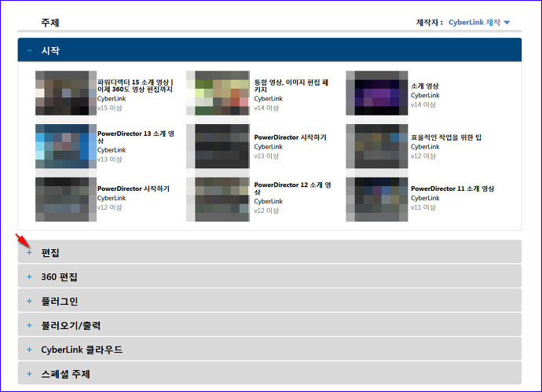542x392 pixels.
Task: Click the 시작 section header title
Action: [x=50, y=50]
